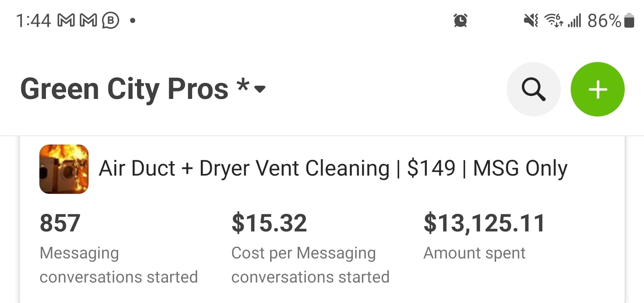Select the 857 messaging conversations metric
Screen dimensions: 644x303
coord(60,223)
